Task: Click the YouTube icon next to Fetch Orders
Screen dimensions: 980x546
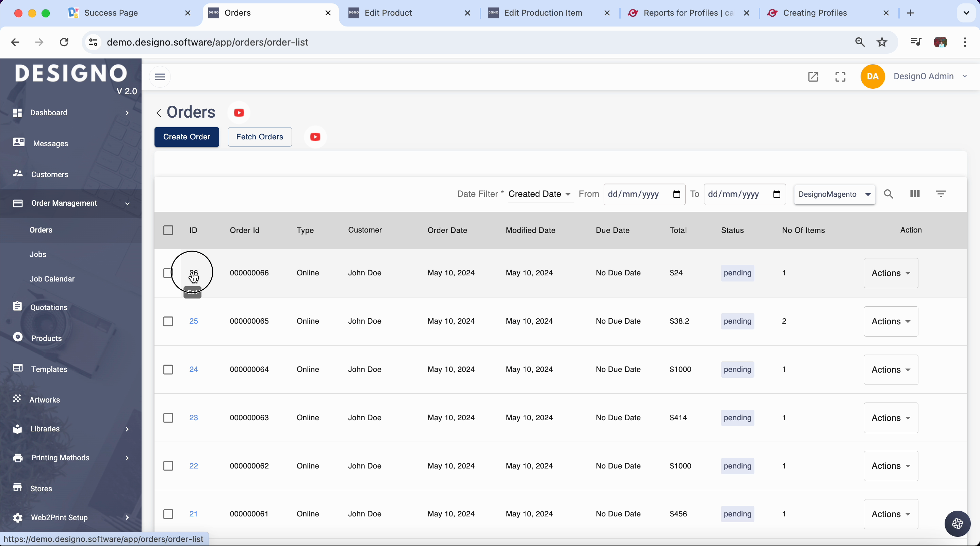Action: pyautogui.click(x=315, y=137)
